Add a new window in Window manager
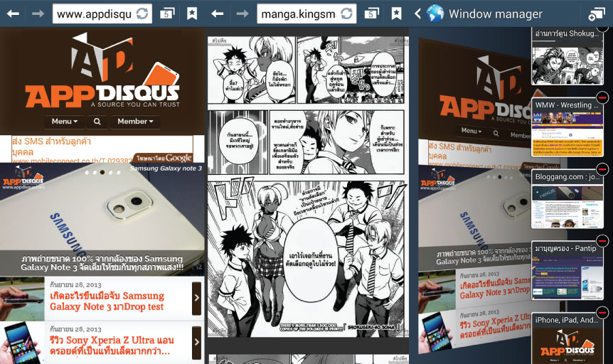 597,14
